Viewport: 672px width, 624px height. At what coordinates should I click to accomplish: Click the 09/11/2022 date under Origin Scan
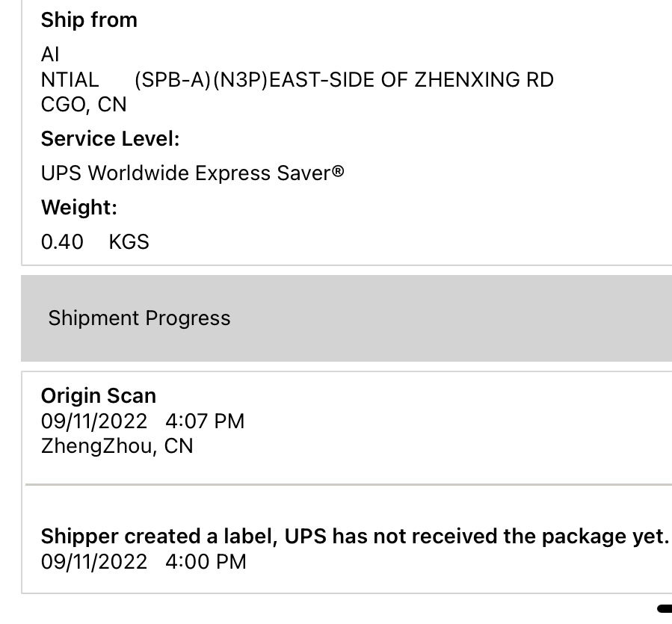(94, 421)
